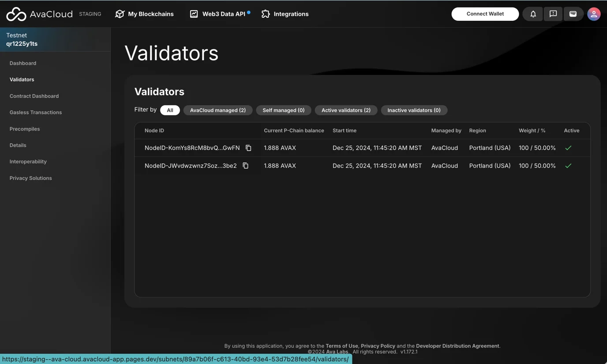607x364 pixels.
Task: Open the user profile avatar
Action: coord(594,14)
